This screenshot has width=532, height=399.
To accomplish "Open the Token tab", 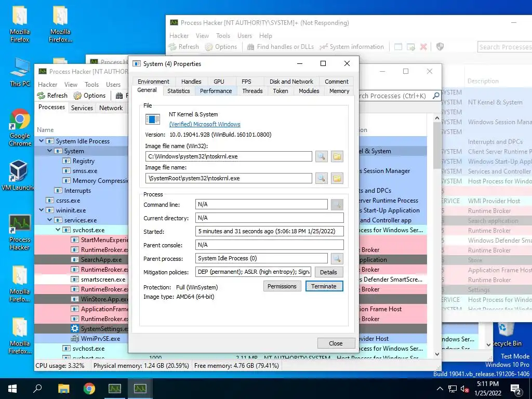I will (x=280, y=91).
